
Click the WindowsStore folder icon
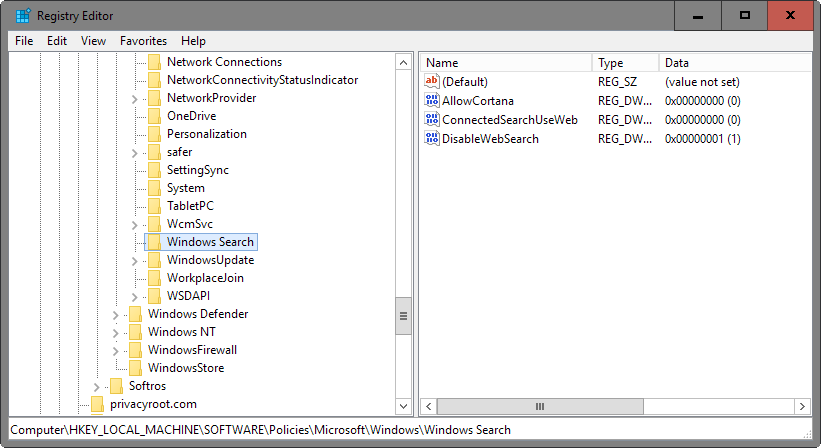click(x=135, y=368)
